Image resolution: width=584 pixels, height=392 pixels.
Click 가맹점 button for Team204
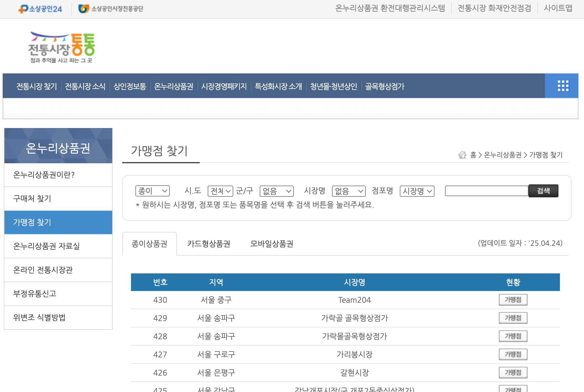[513, 300]
